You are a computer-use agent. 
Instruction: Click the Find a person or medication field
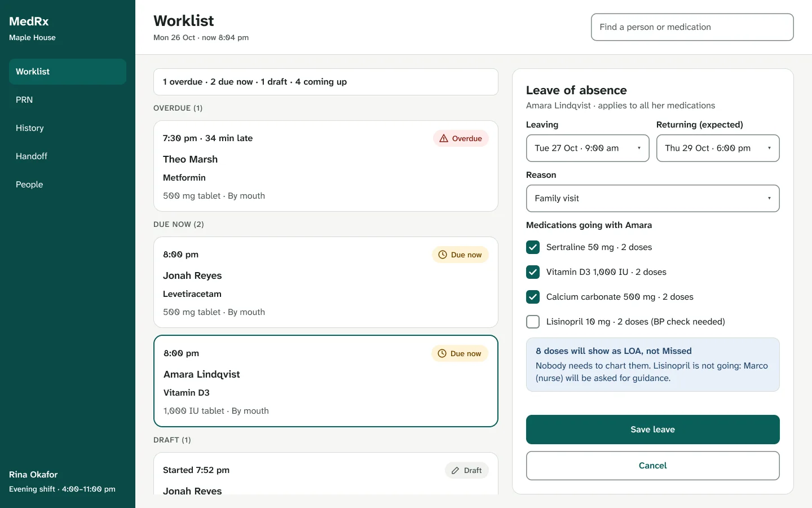[x=692, y=27]
